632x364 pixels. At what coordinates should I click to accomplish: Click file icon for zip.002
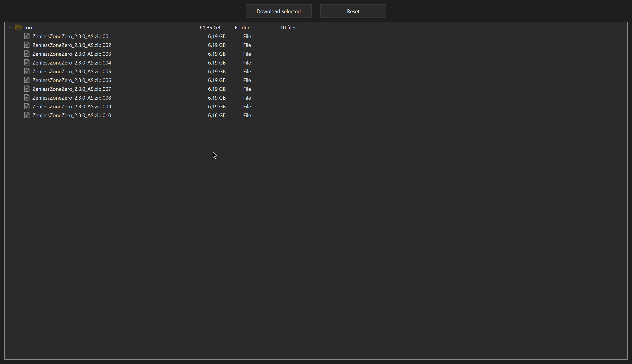pos(27,45)
